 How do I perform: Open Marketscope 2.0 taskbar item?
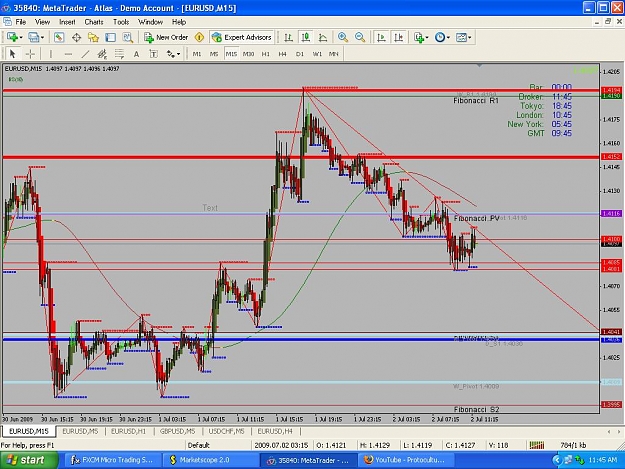click(x=210, y=460)
